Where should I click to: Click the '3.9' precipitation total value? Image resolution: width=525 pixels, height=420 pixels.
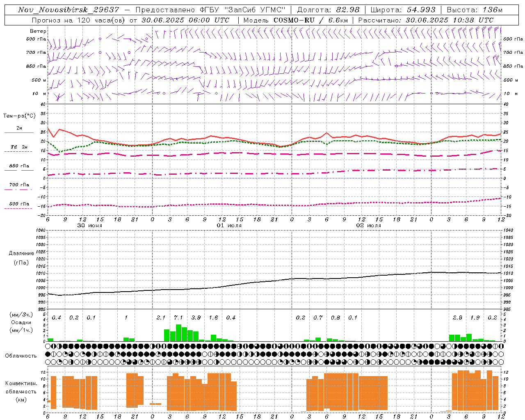pyautogui.click(x=196, y=317)
